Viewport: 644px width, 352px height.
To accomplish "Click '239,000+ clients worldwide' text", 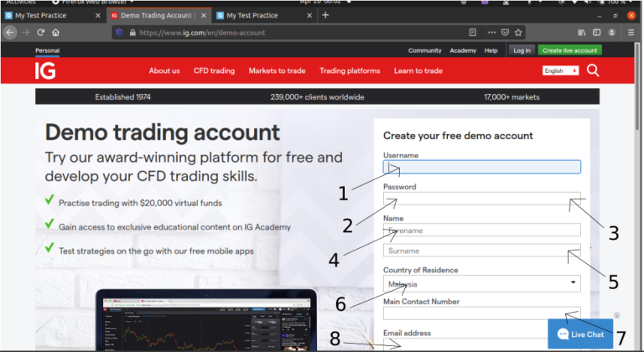I will pyautogui.click(x=317, y=97).
